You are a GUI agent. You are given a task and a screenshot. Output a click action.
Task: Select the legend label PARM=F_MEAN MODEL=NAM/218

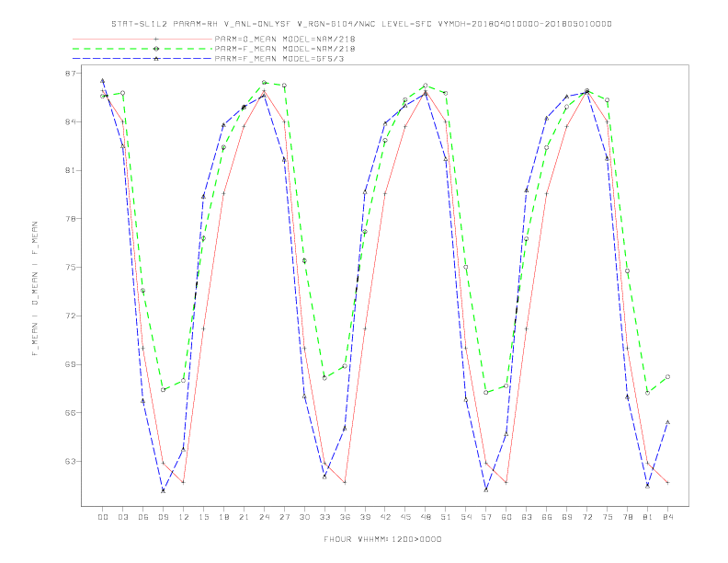[285, 49]
